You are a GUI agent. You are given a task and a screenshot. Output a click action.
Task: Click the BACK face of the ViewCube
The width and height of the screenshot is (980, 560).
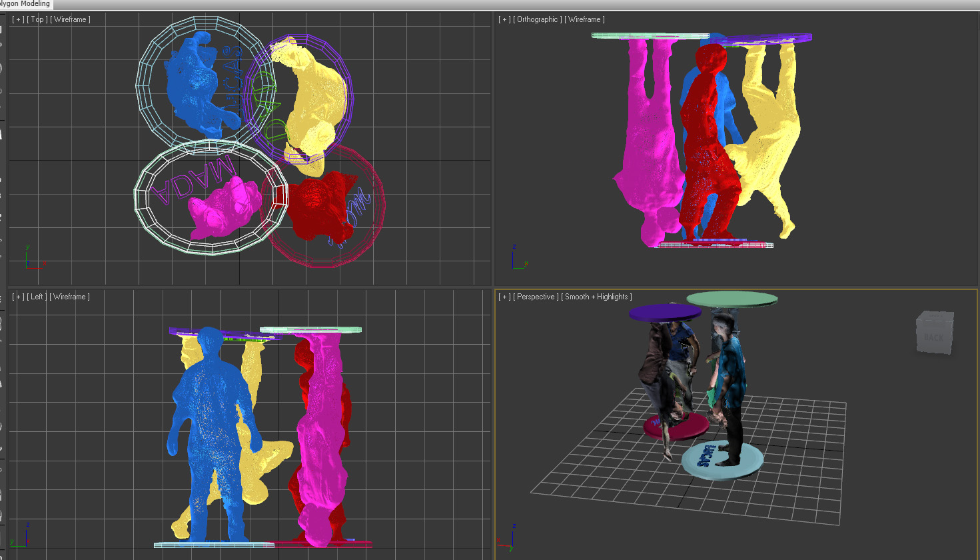click(933, 337)
